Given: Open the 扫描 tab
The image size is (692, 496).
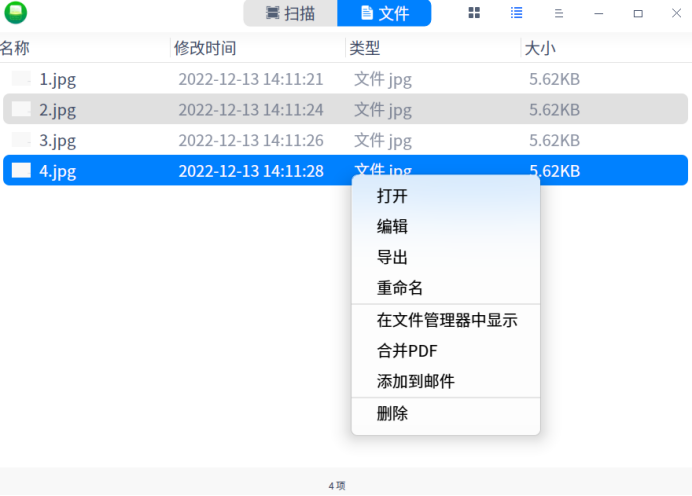Looking at the screenshot, I should (x=290, y=13).
